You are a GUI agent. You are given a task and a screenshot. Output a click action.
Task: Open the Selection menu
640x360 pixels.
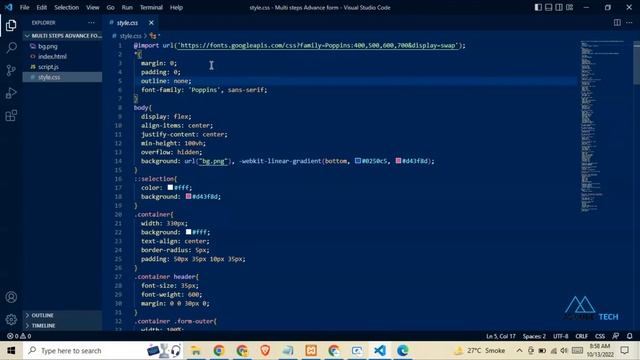coord(67,7)
